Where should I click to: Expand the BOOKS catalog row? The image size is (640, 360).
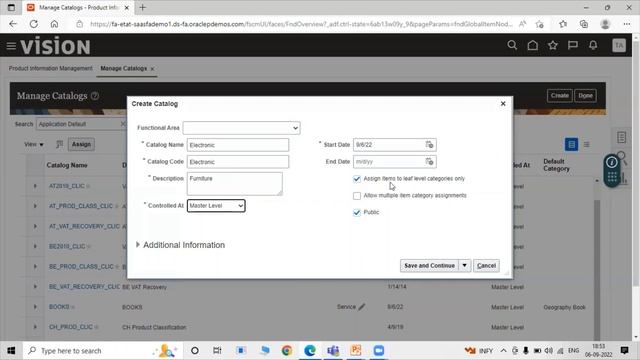(35, 307)
